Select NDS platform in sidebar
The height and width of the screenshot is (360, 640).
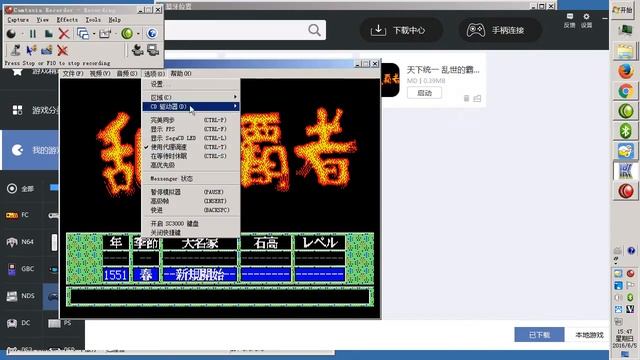coord(20,296)
